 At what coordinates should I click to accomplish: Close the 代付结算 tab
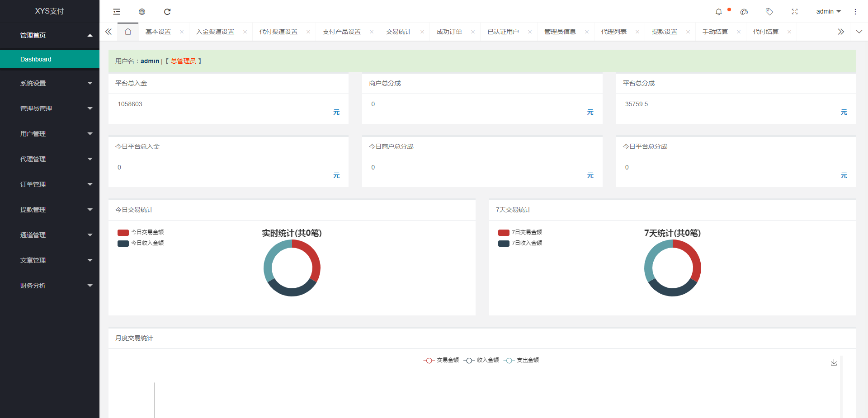(789, 32)
